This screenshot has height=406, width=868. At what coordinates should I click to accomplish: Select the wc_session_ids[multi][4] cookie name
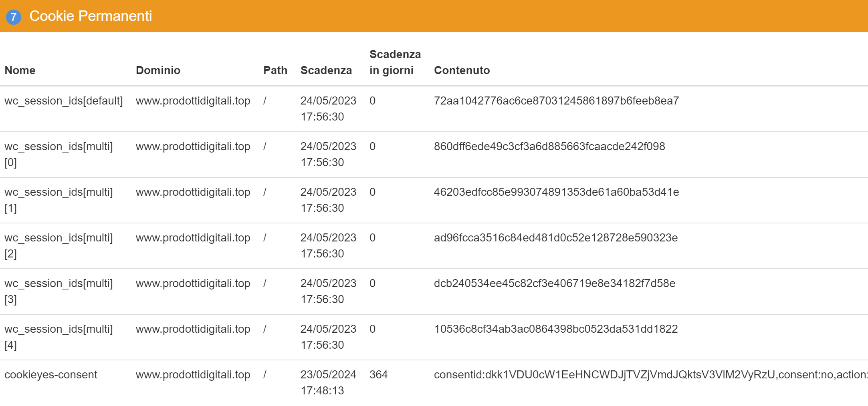click(59, 337)
